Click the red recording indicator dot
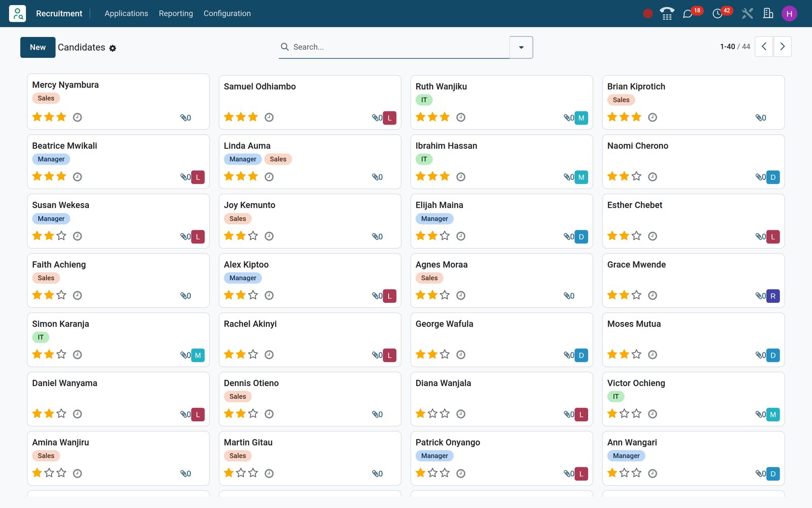Image resolution: width=812 pixels, height=508 pixels. pos(648,14)
